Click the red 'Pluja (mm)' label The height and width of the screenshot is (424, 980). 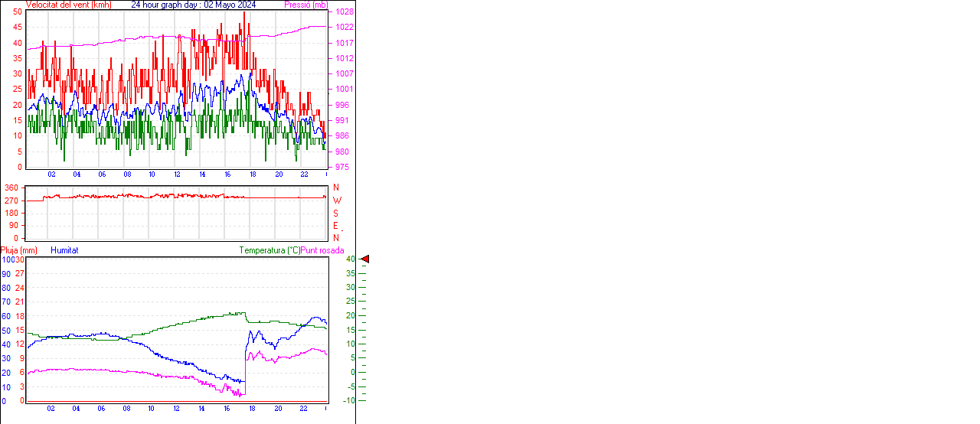(x=19, y=250)
